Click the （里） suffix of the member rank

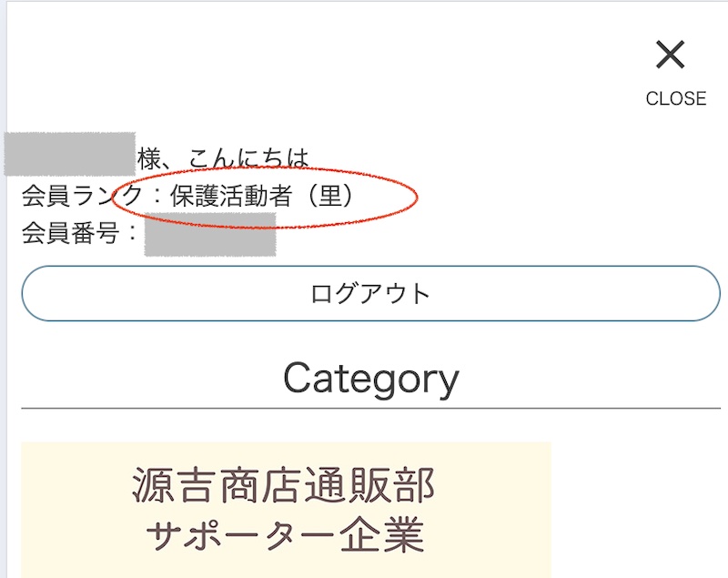(x=329, y=196)
